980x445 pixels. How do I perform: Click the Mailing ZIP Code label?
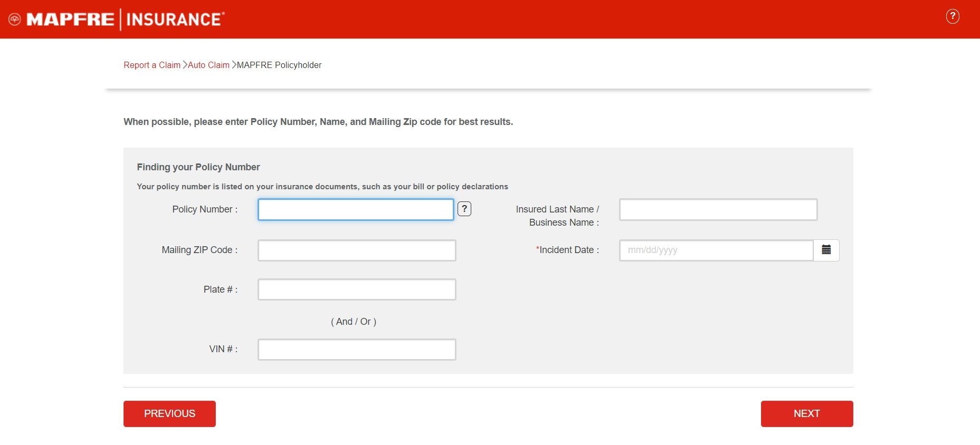[x=199, y=250]
